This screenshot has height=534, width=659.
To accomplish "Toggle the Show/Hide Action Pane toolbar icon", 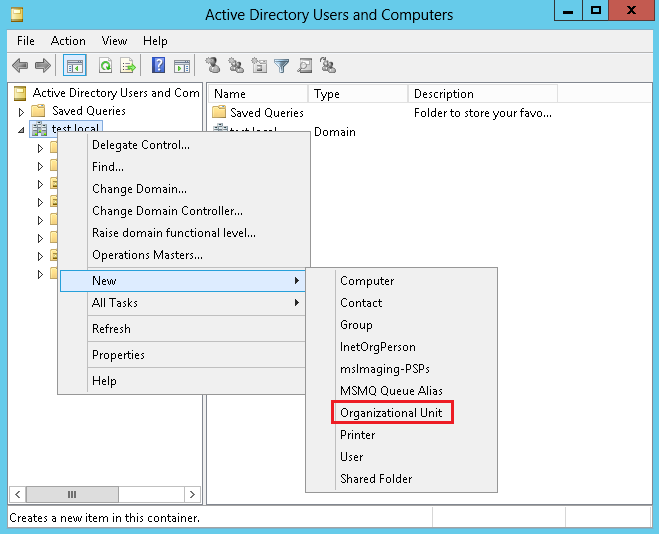I will [x=182, y=66].
